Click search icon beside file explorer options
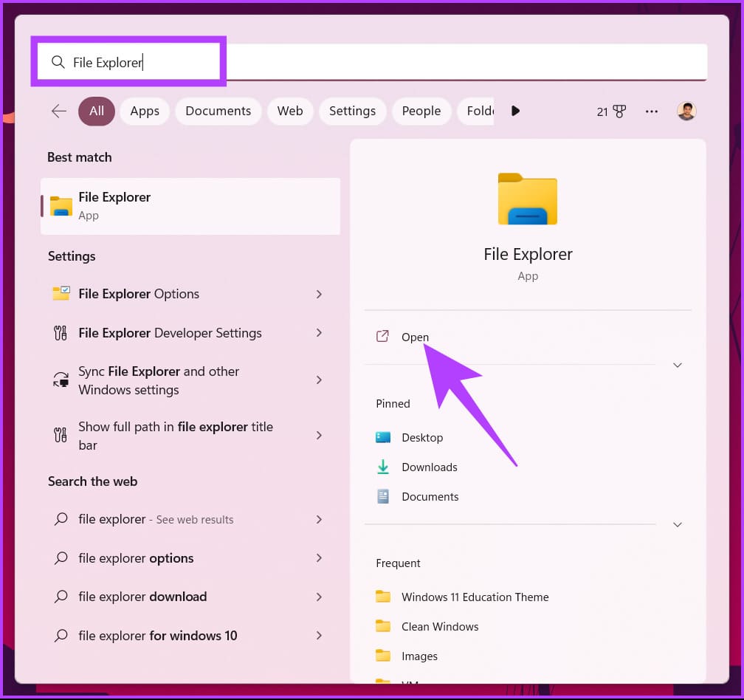 (61, 558)
